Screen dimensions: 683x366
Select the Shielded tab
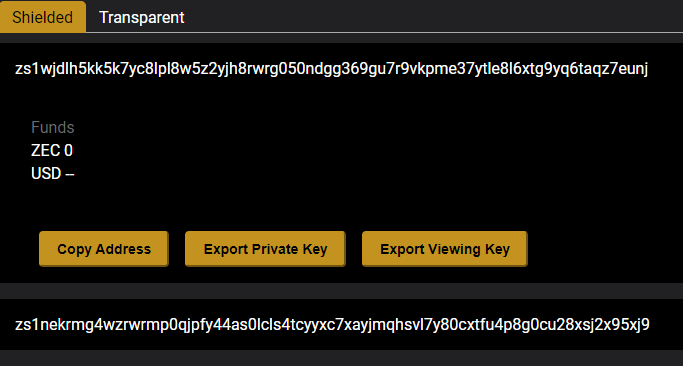[43, 17]
